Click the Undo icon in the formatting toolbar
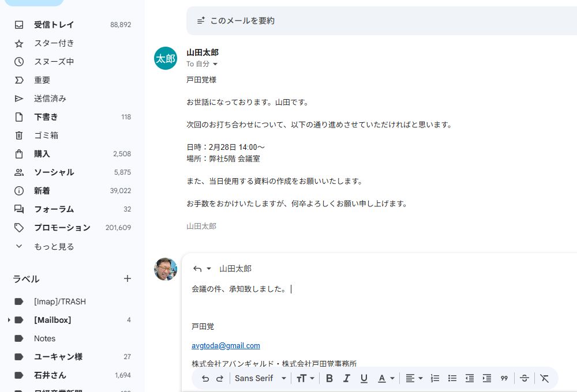Screen dimensions: 577x392 click(x=206, y=378)
